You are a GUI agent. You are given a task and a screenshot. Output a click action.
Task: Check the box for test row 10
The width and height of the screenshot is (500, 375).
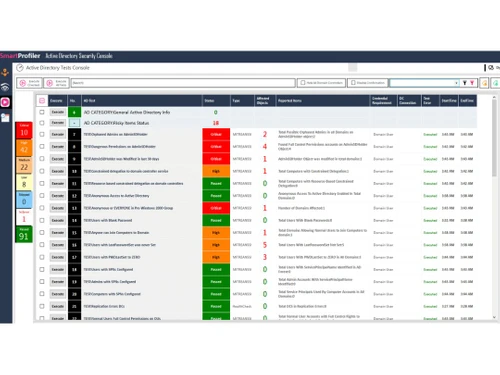(42, 171)
